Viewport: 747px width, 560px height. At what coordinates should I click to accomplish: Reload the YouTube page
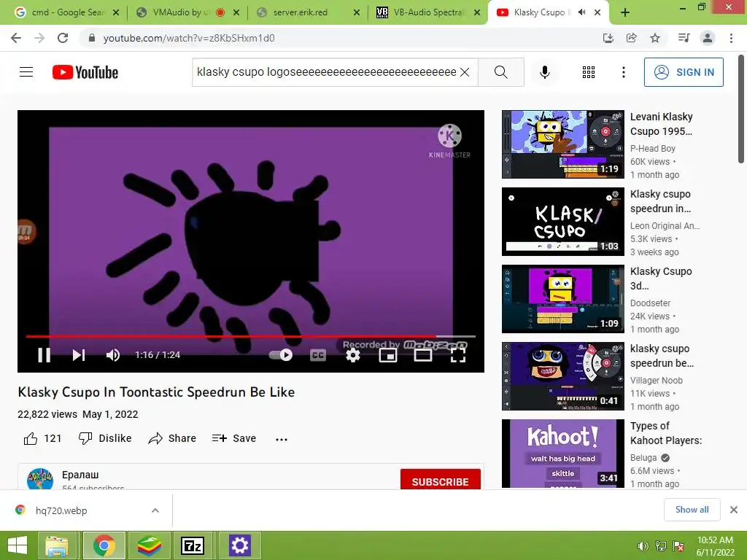coord(63,38)
